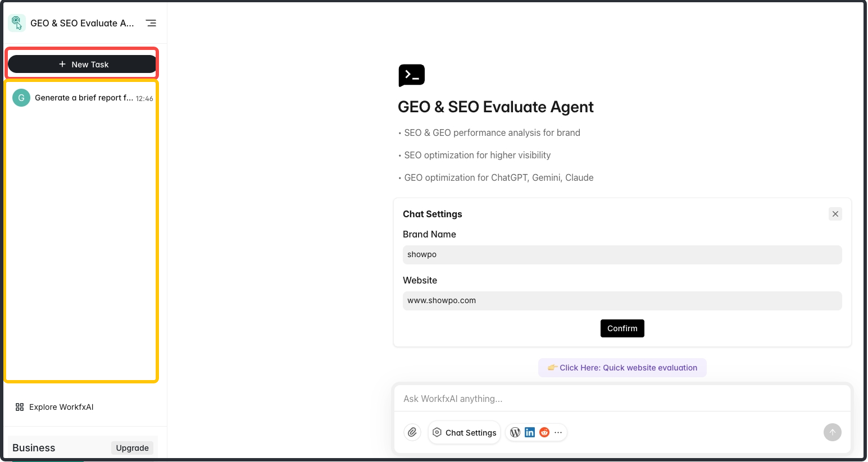Show more integrations via the ellipsis
Viewport: 868px width, 462px height.
(x=558, y=432)
